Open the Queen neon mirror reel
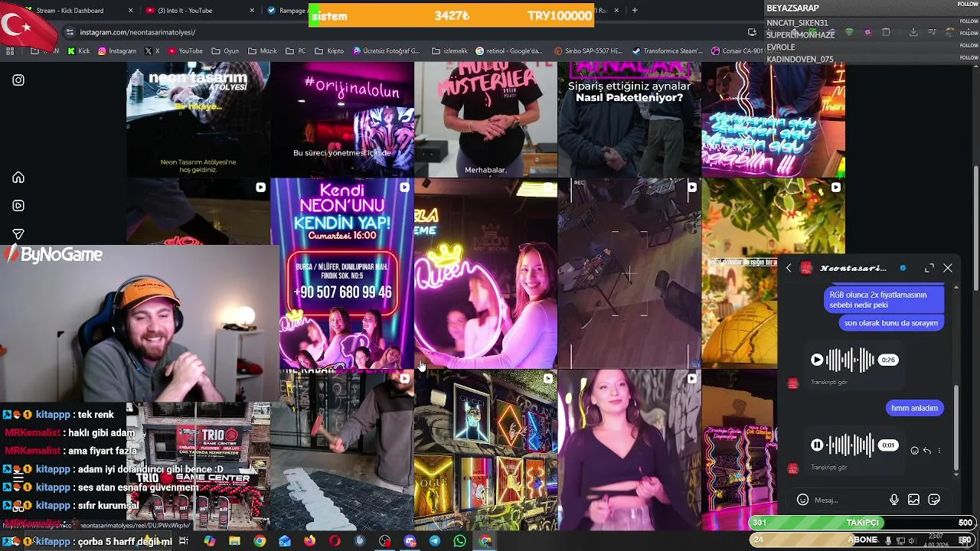The height and width of the screenshot is (551, 980). coord(485,273)
